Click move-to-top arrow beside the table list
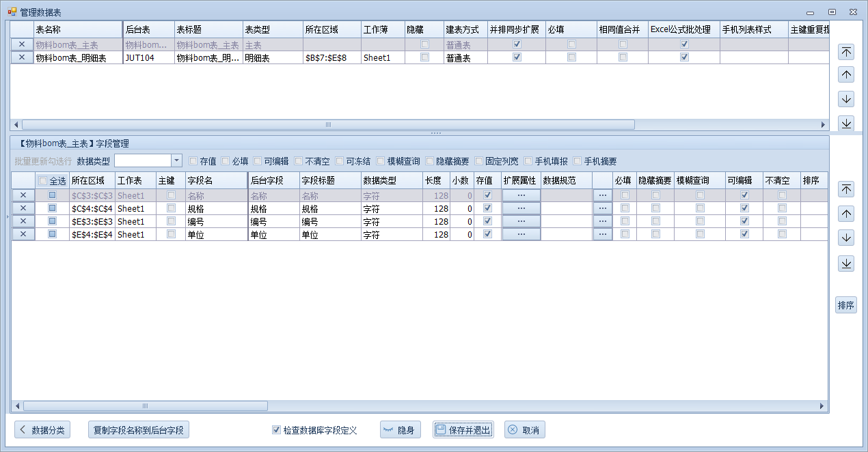This screenshot has height=452, width=868. tap(846, 52)
